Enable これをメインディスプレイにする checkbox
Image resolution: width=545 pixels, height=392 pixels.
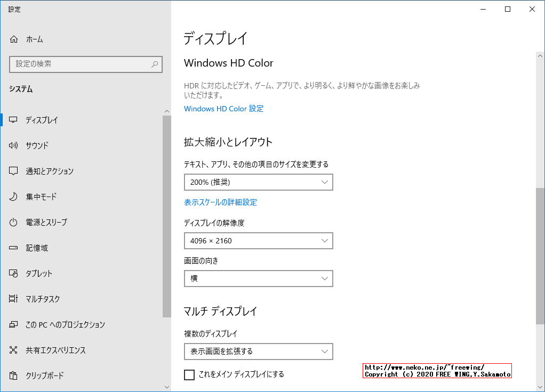pos(189,374)
